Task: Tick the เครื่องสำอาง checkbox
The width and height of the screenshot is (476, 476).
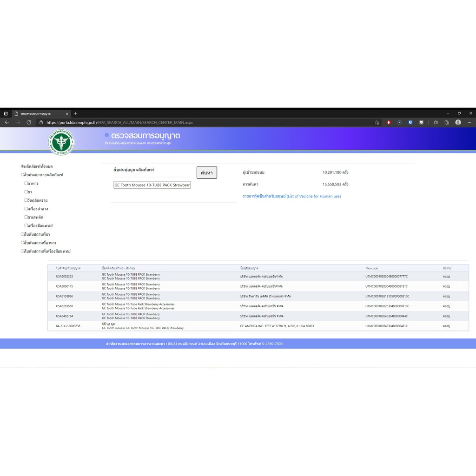Action: 26,209
